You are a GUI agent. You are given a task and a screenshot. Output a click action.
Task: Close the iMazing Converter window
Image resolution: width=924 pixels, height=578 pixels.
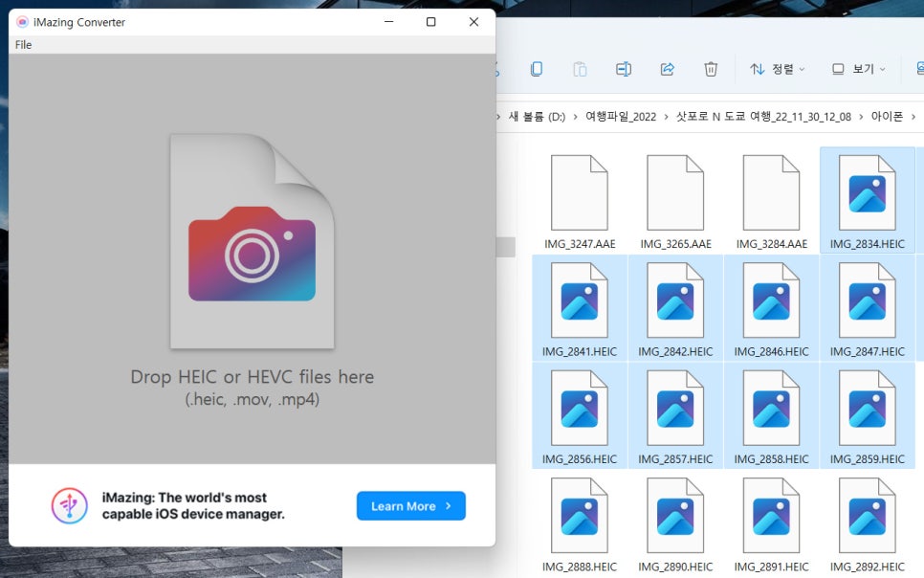tap(473, 22)
